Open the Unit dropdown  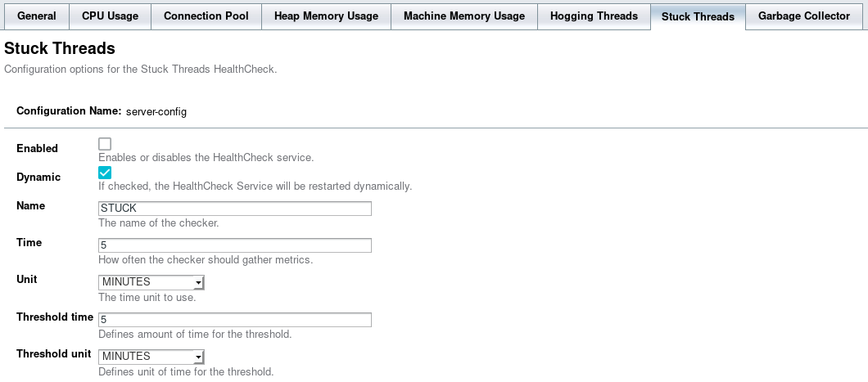151,282
